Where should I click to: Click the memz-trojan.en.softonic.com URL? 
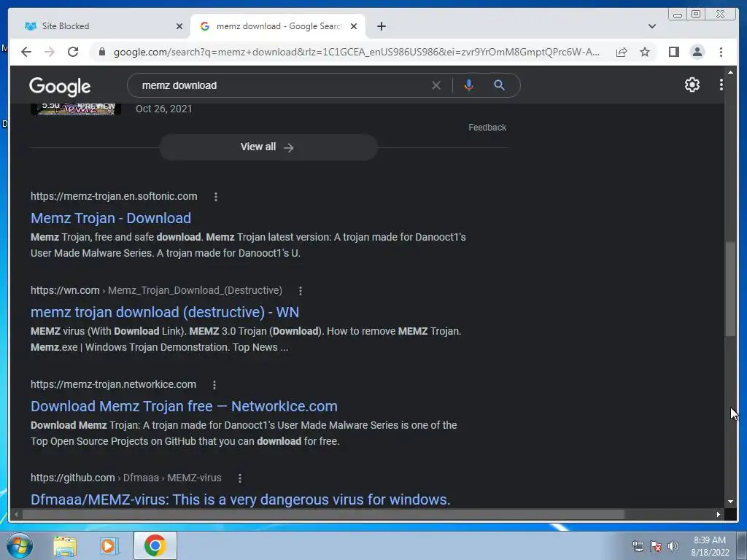click(114, 196)
